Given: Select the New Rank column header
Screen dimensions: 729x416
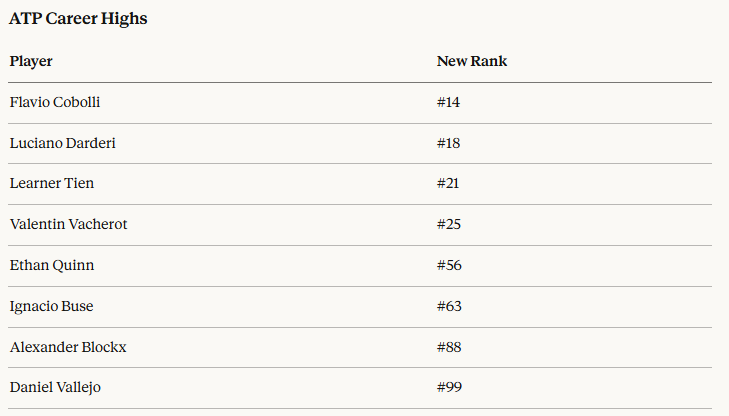Looking at the screenshot, I should [472, 62].
